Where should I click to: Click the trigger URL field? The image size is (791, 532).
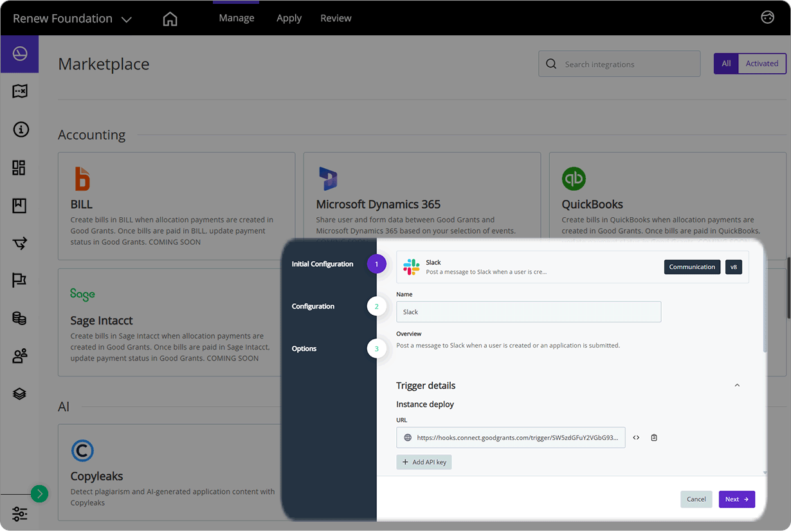pos(511,438)
